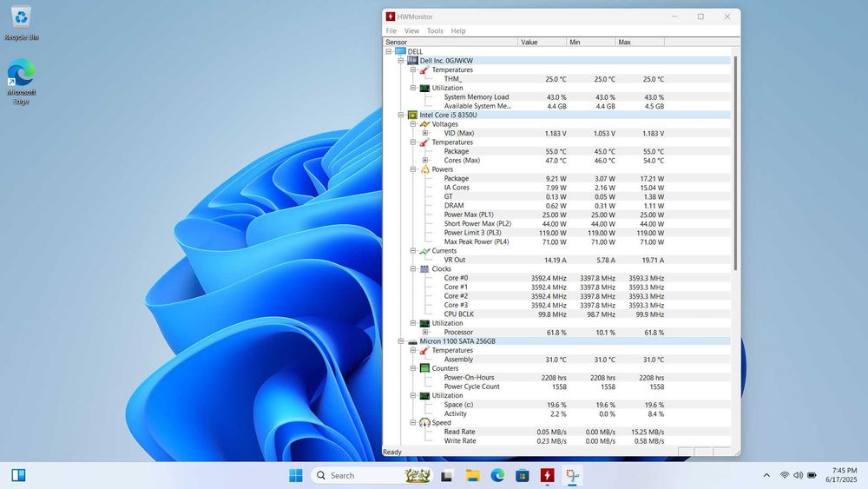Select the Power Cycle Count row

tap(556, 387)
